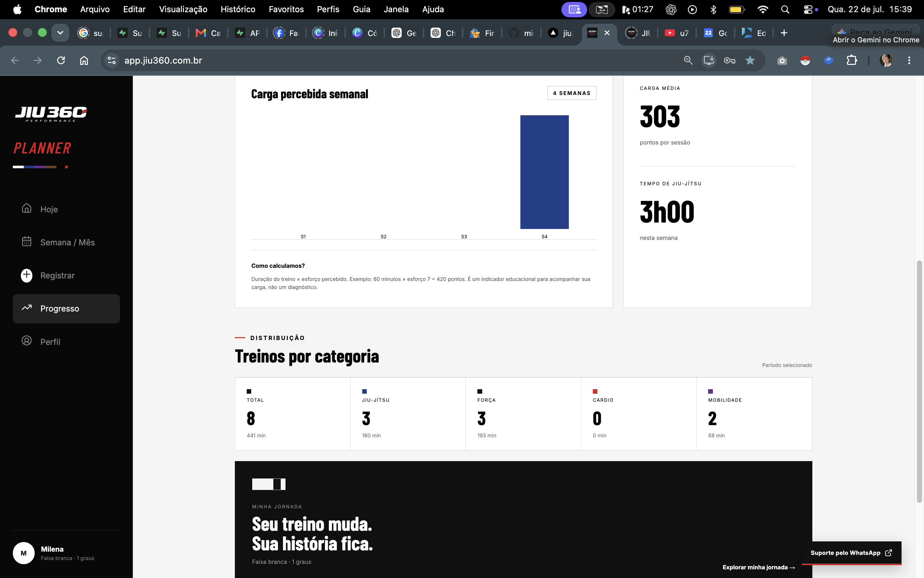Click the 3h00 jiu-jítsu time value
This screenshot has height=578, width=924.
[x=667, y=212]
